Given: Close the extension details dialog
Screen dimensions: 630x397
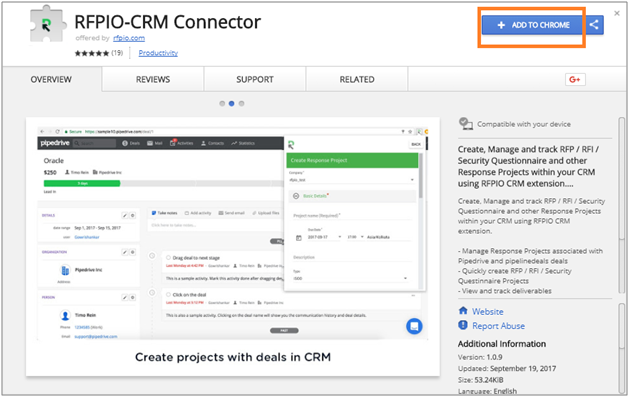Looking at the screenshot, I should (617, 13).
